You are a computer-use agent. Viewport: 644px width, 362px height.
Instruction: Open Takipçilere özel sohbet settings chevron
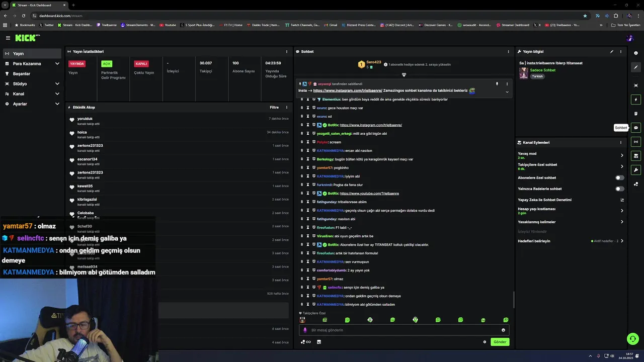pos(622,166)
